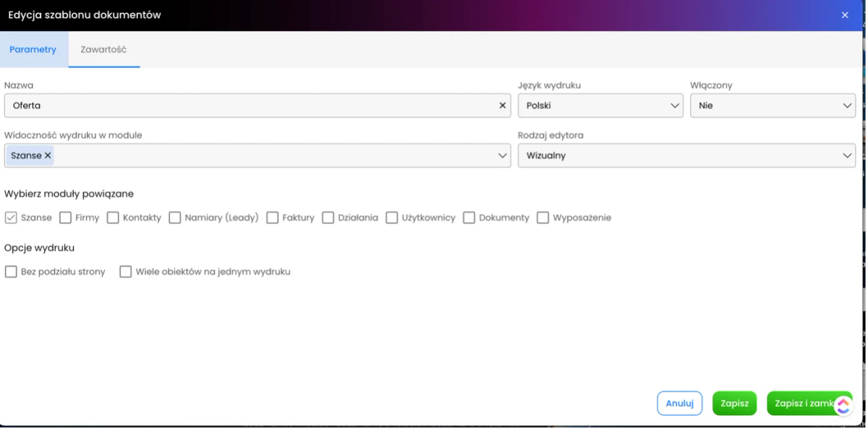Viewport: 868px width, 429px height.
Task: Enable the Wyposażenie module checkbox
Action: click(543, 218)
